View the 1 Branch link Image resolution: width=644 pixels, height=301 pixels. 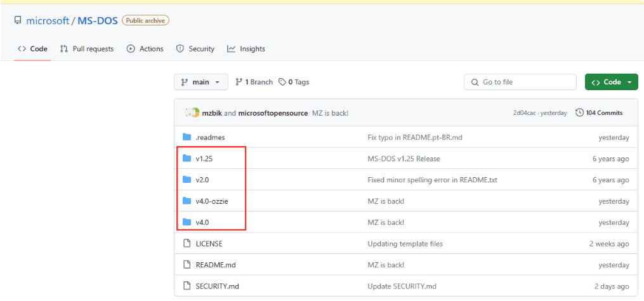click(254, 83)
